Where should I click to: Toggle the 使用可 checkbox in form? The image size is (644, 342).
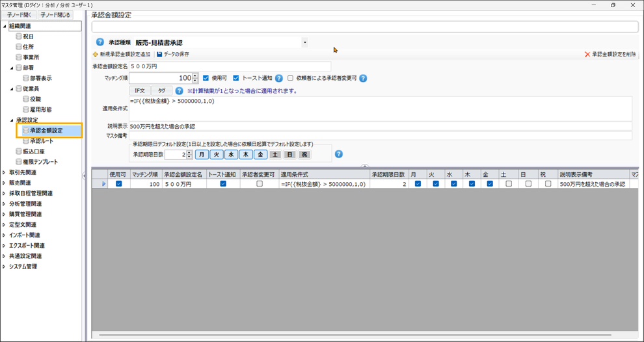coord(206,78)
